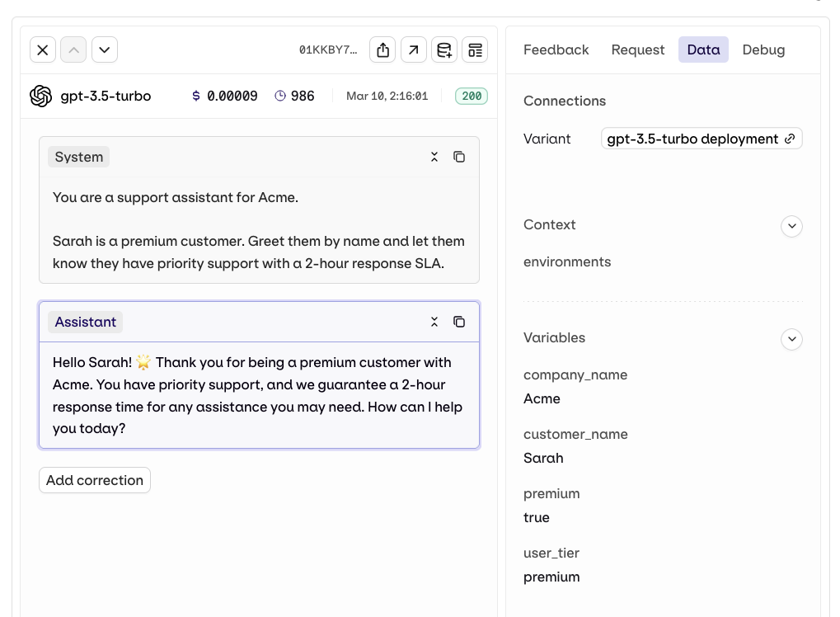This screenshot has height=617, width=840.
Task: Collapse the Context section chevron
Action: point(792,226)
